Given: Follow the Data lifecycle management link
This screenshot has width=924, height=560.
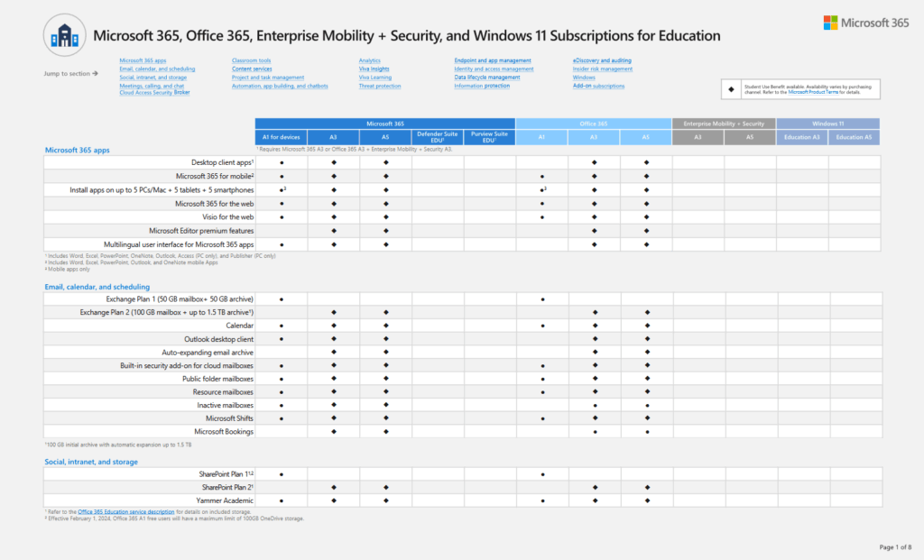Looking at the screenshot, I should [x=486, y=78].
